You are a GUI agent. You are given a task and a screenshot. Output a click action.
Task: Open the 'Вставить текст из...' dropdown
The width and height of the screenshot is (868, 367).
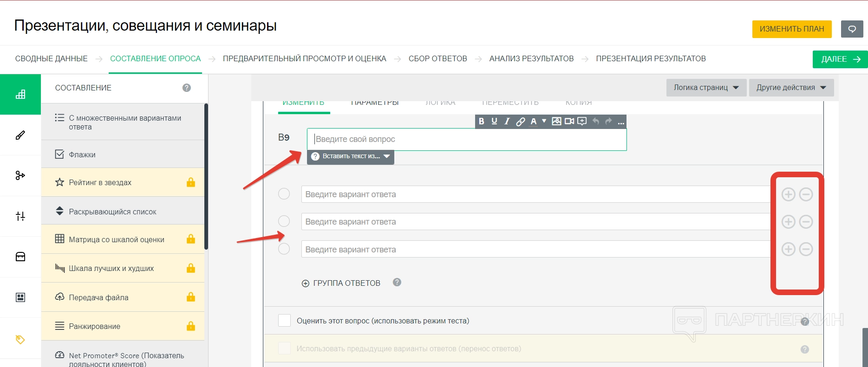(x=351, y=156)
